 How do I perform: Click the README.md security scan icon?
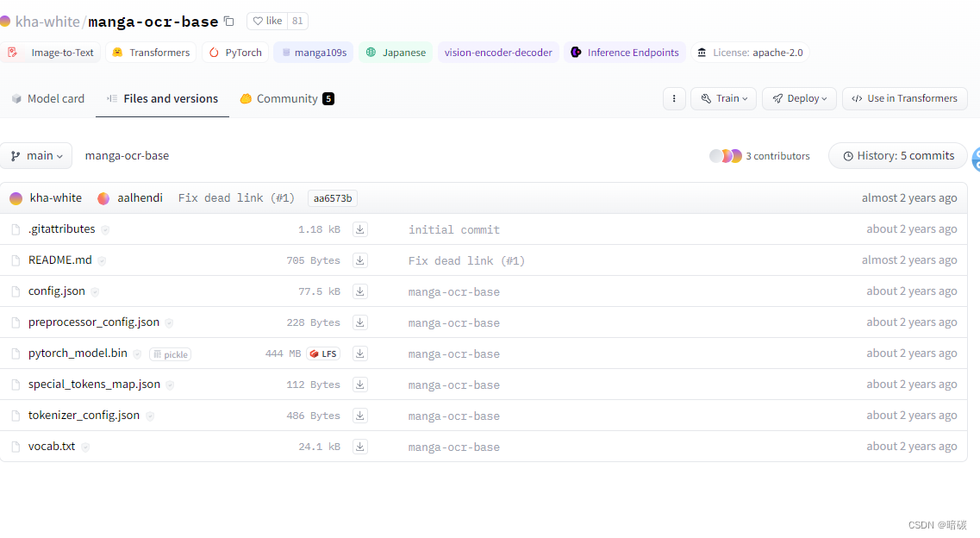coord(102,261)
